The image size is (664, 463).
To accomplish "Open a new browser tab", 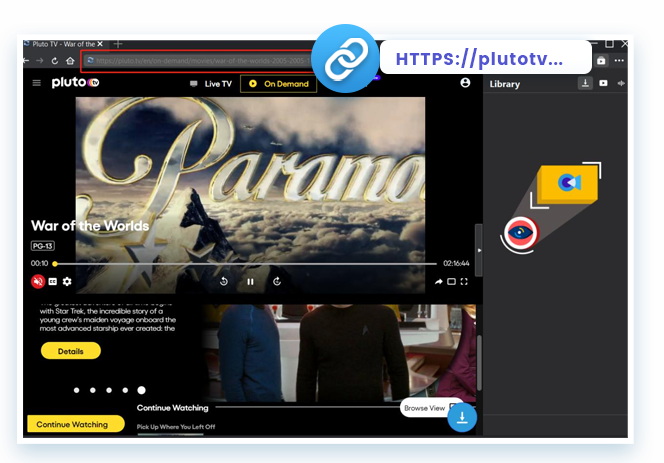I will click(x=118, y=44).
